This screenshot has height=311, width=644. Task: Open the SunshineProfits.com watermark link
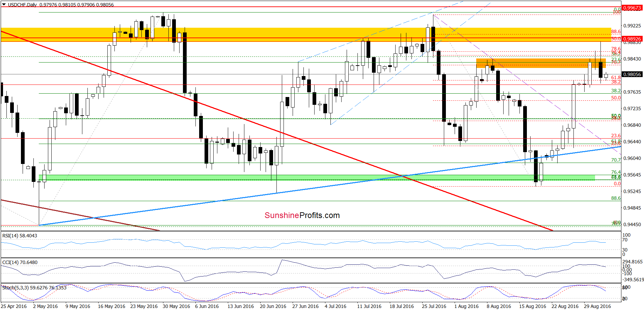coord(302,215)
